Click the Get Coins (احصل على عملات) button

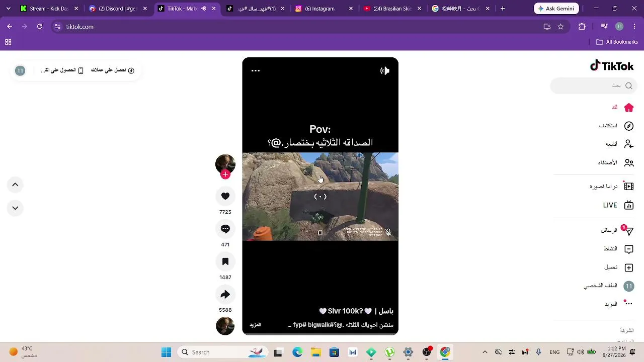(x=112, y=70)
